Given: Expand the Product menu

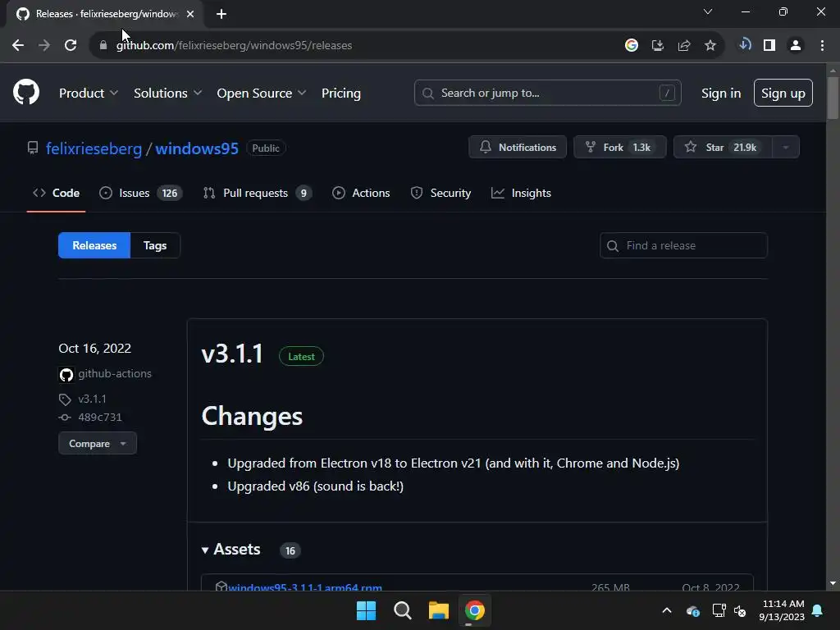Looking at the screenshot, I should (89, 94).
